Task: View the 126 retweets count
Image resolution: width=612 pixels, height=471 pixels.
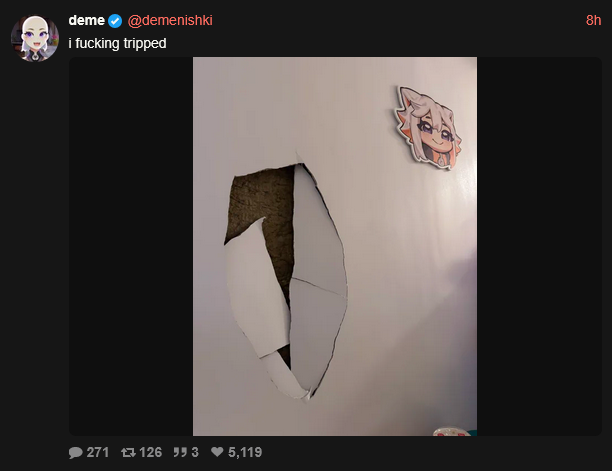Action: [x=150, y=452]
